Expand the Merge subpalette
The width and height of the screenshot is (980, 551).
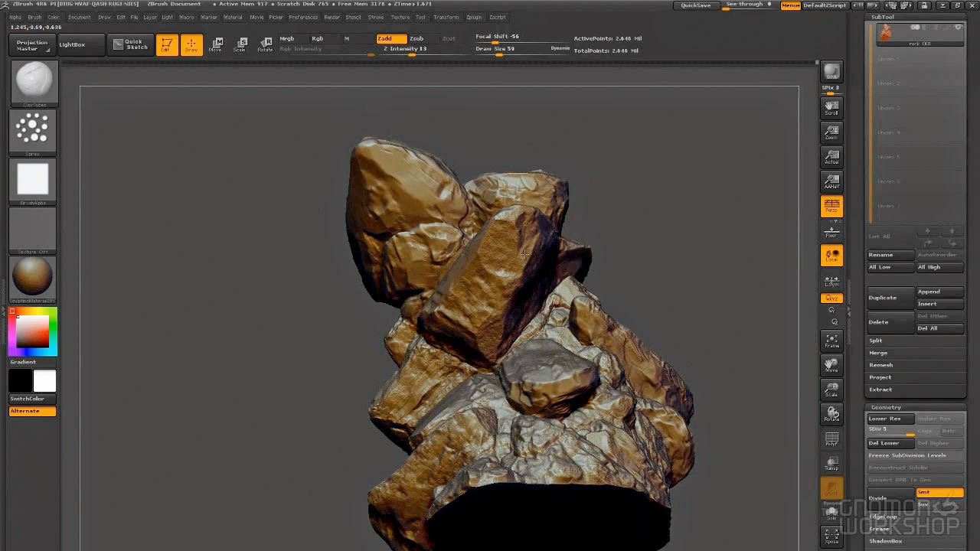click(x=878, y=353)
